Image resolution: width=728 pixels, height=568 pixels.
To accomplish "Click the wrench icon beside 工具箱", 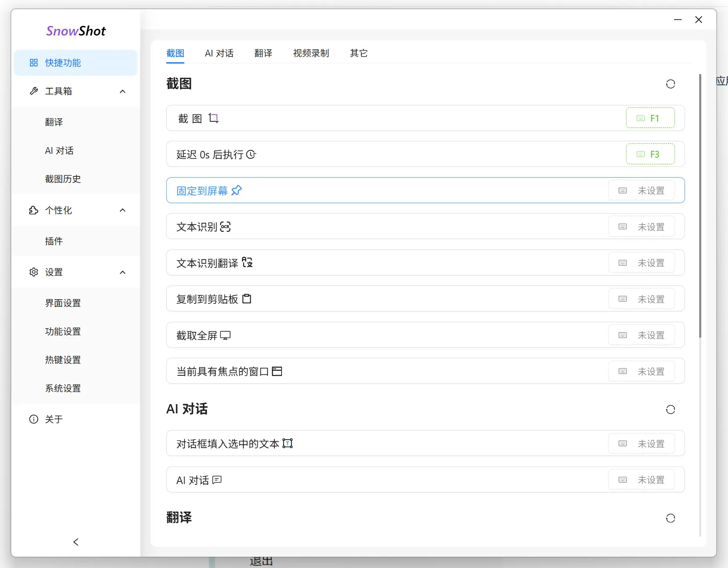I will [33, 91].
